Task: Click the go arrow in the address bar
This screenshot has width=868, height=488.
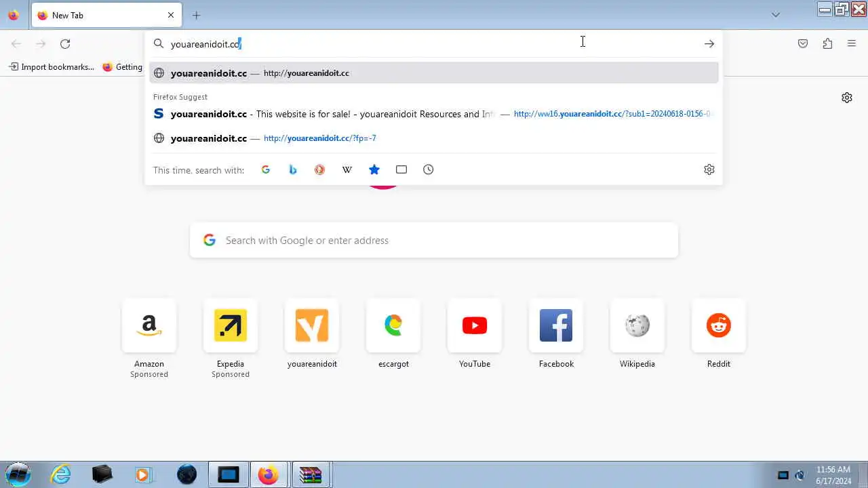Action: click(x=709, y=44)
